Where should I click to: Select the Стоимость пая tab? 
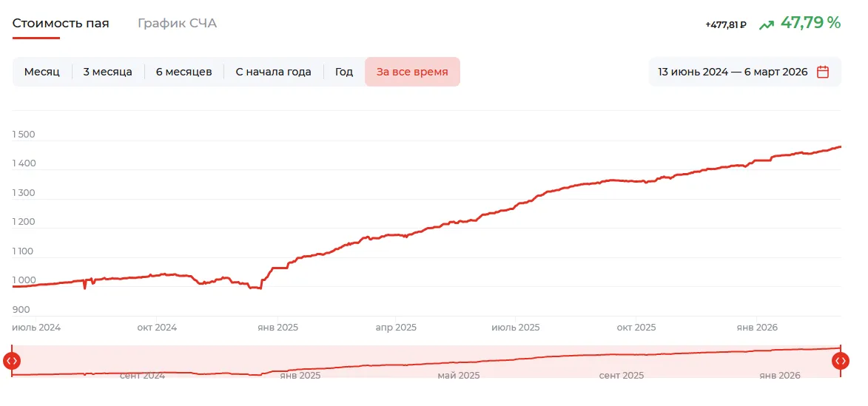click(x=61, y=23)
